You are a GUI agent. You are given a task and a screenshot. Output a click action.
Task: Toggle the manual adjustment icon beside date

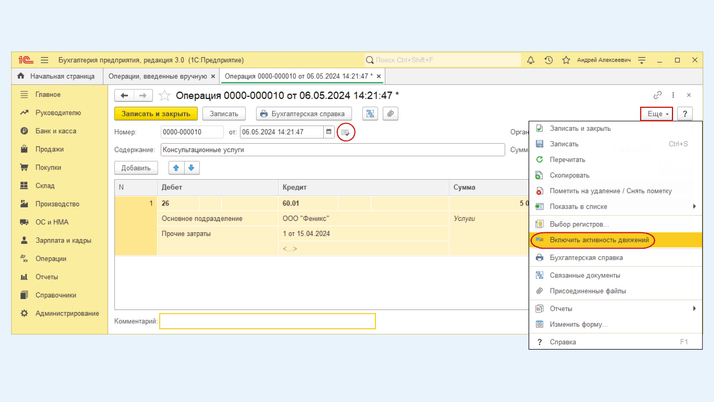(345, 132)
